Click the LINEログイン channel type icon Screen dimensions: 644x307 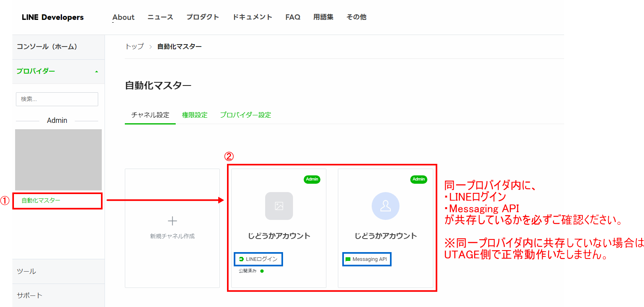tap(241, 259)
